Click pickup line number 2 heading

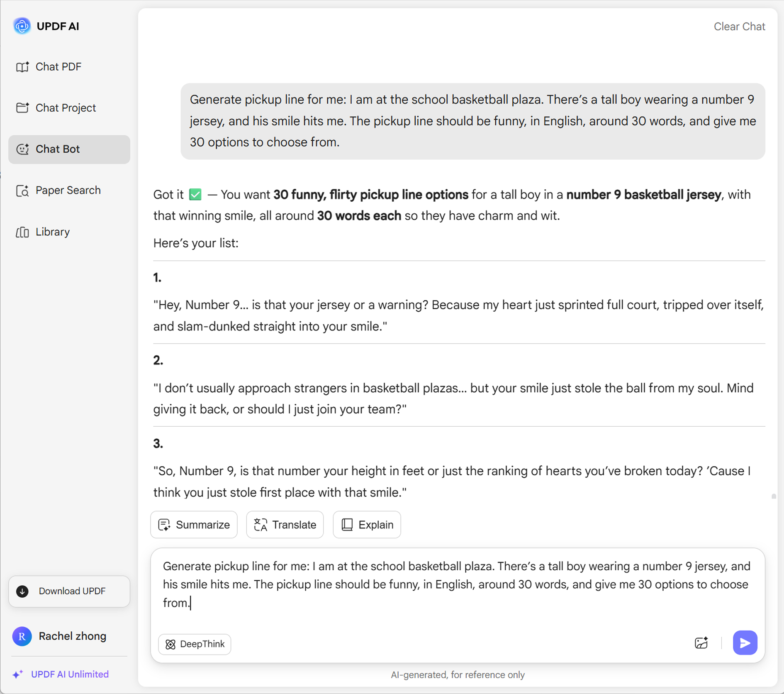(x=158, y=360)
